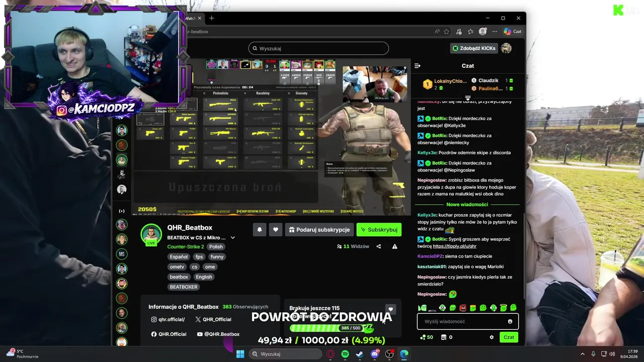
Task: Click Zdobądź KICKs button
Action: 474,48
